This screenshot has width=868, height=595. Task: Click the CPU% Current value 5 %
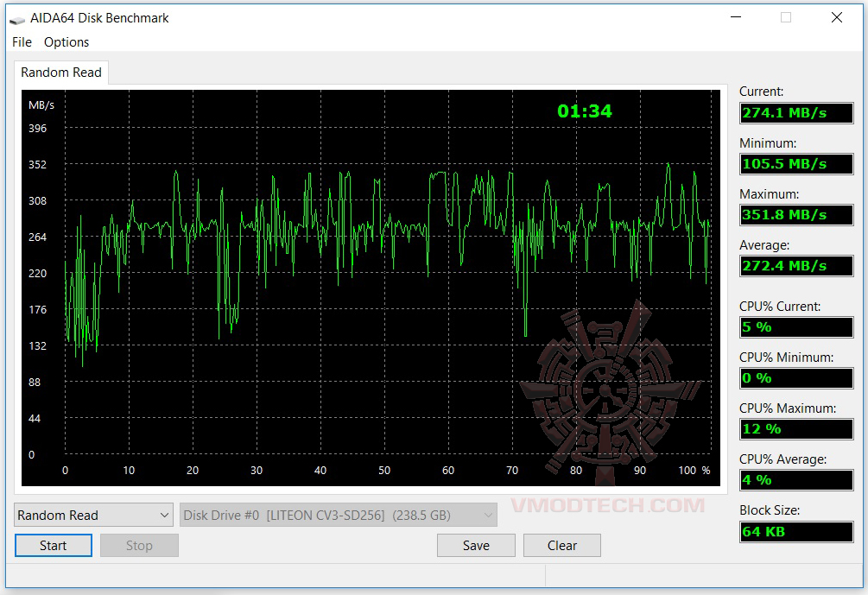tap(796, 327)
